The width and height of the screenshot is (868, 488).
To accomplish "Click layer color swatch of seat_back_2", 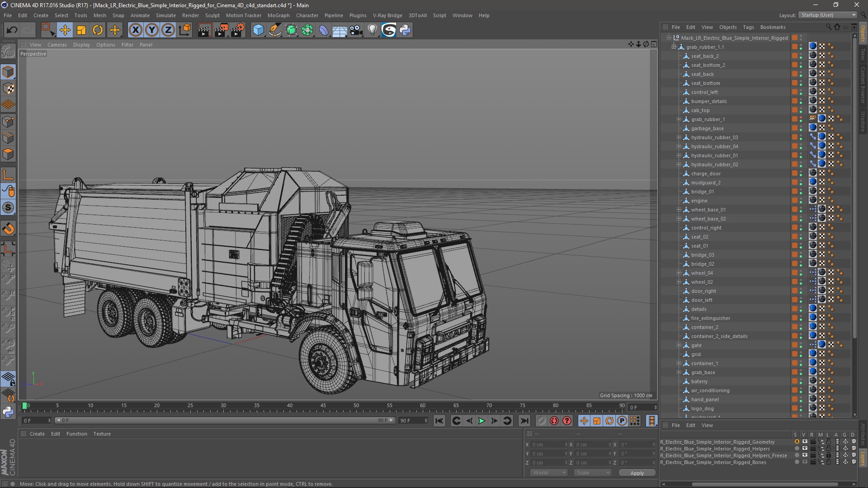I will click(x=794, y=56).
